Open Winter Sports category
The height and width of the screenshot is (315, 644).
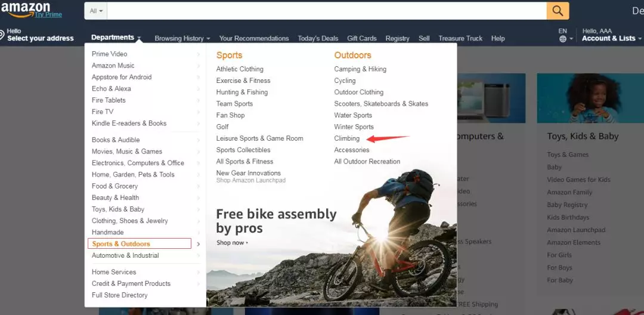click(x=354, y=126)
